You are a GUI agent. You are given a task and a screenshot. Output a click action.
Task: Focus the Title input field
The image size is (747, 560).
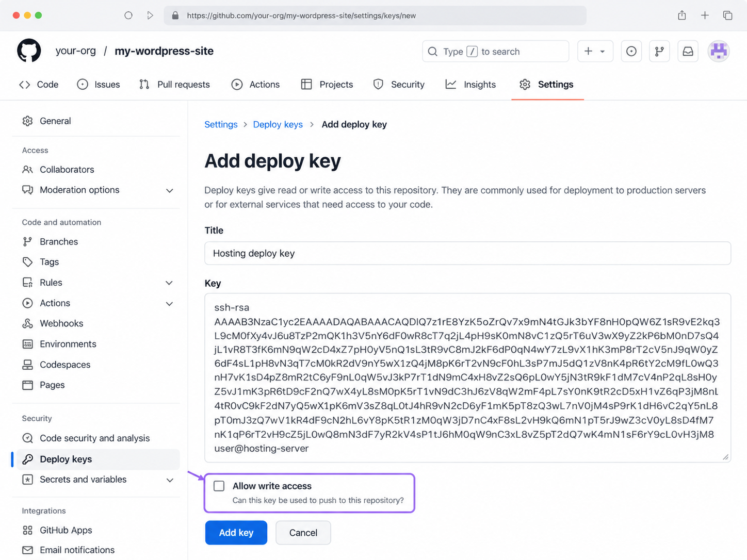[467, 253]
